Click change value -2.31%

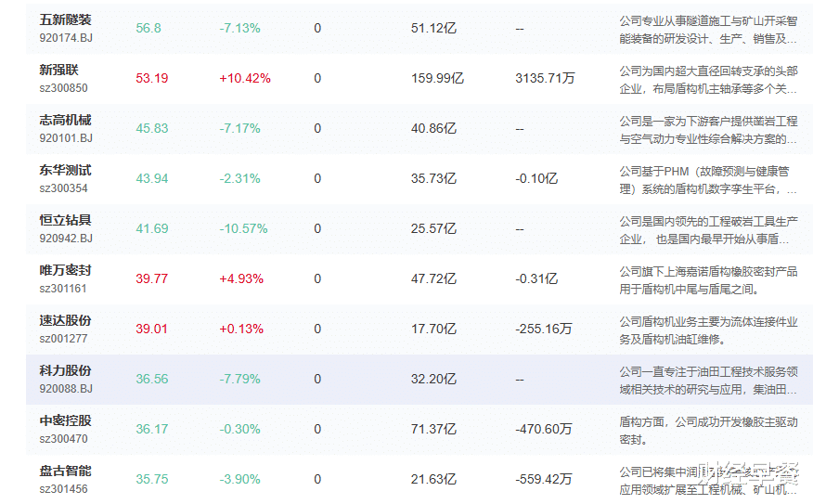(x=239, y=178)
